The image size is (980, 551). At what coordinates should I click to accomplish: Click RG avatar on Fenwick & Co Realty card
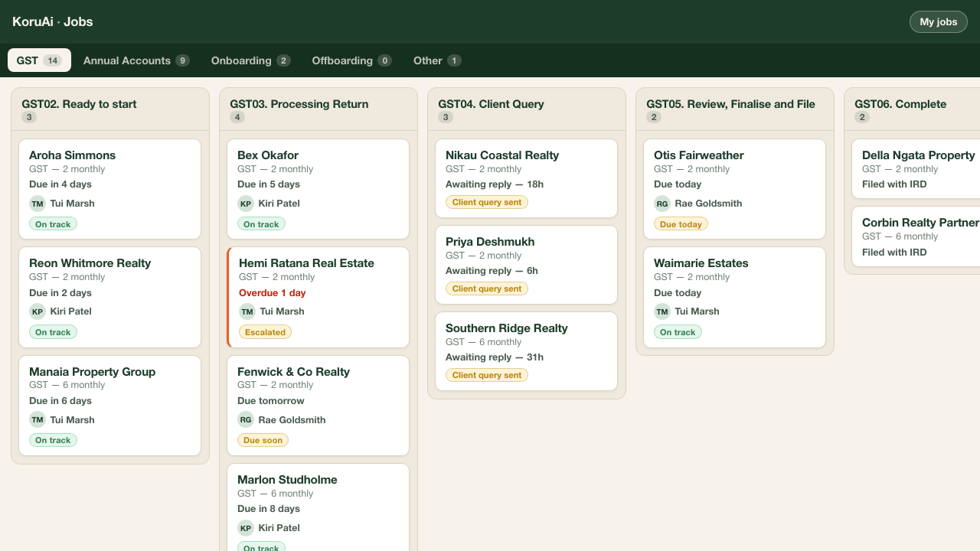246,419
